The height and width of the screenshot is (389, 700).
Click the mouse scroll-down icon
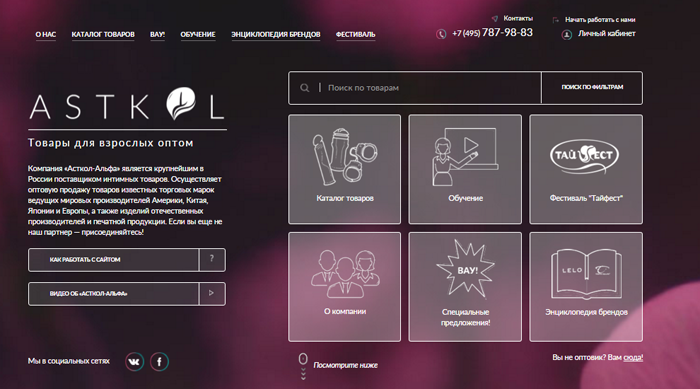pos(303,366)
